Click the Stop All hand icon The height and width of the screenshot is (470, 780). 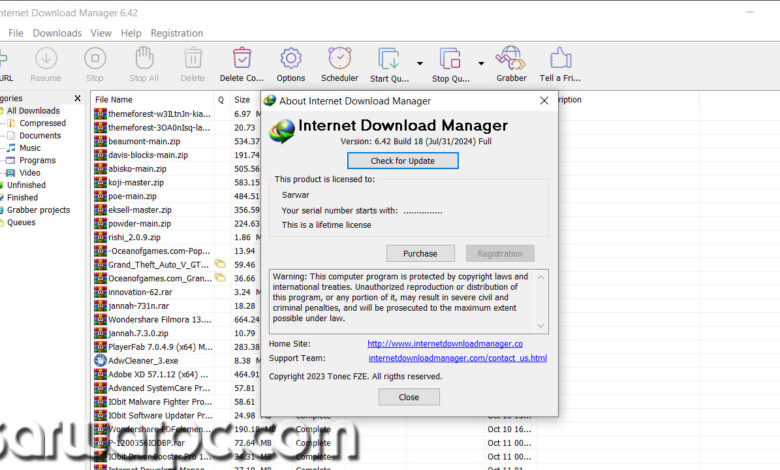(144, 58)
